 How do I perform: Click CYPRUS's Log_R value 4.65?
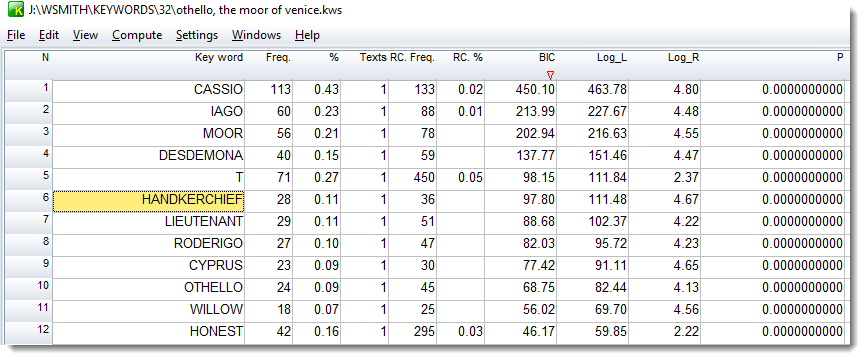point(686,266)
